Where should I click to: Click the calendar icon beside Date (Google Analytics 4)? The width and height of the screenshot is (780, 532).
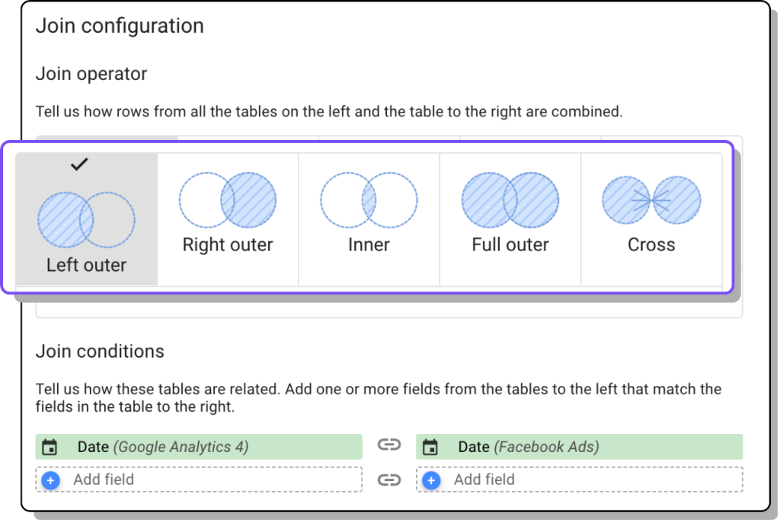(x=51, y=447)
